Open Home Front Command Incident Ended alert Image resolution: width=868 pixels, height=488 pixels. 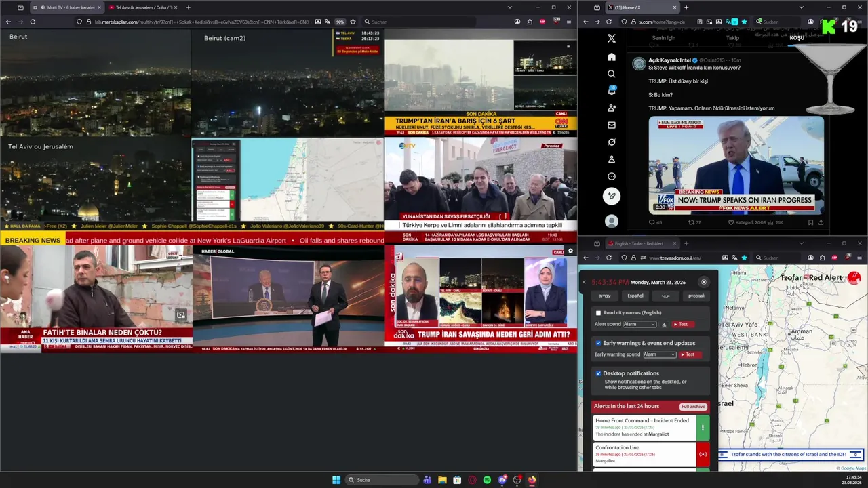651,427
